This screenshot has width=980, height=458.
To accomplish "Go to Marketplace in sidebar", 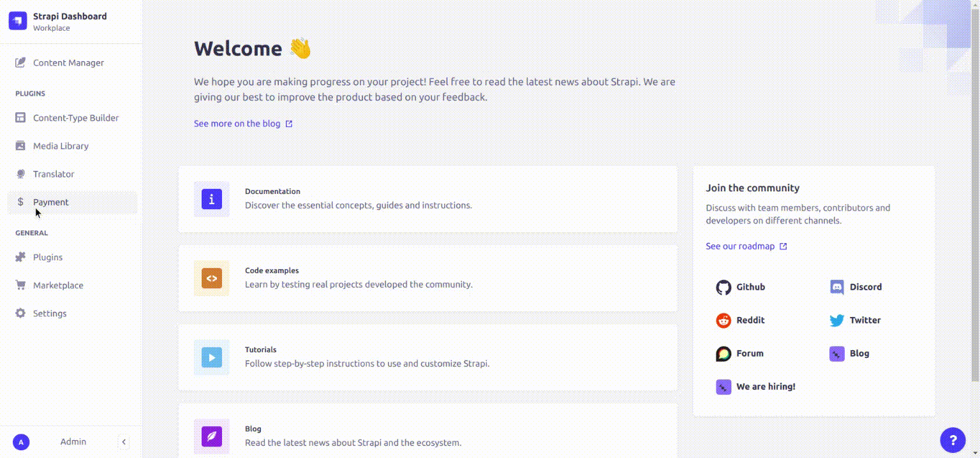I will pyautogui.click(x=72, y=286).
